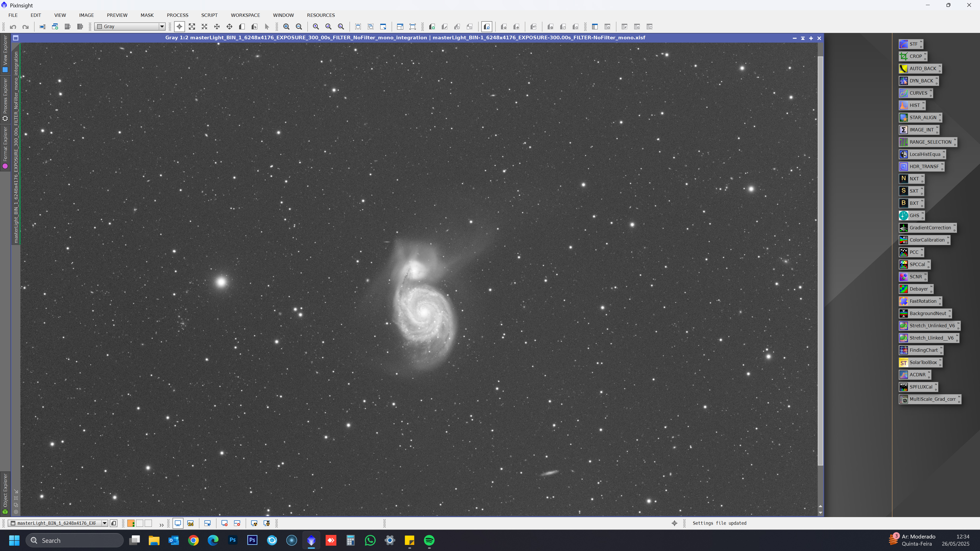Expand the masterLight view selector dropdown

[x=104, y=523]
